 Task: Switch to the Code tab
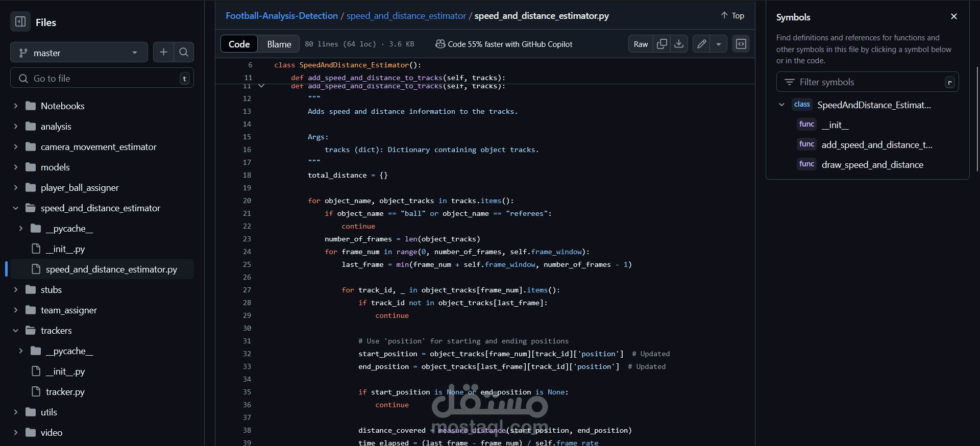[239, 44]
